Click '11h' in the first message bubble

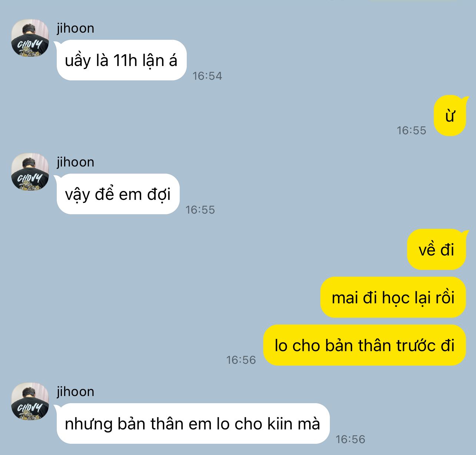[125, 60]
